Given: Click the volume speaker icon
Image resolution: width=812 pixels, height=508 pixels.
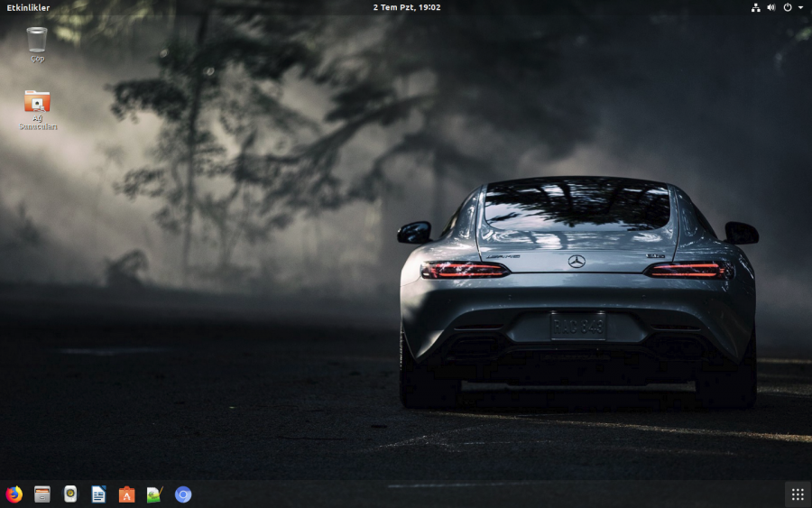Looking at the screenshot, I should pyautogui.click(x=771, y=7).
